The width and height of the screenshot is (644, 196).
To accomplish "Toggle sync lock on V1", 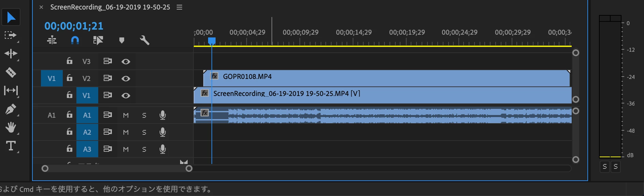I will coord(108,95).
